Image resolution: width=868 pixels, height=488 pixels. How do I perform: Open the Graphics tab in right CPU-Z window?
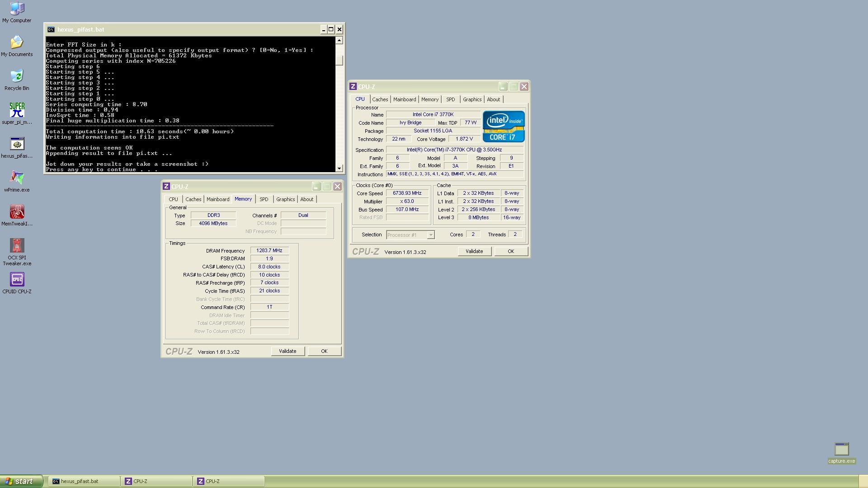click(472, 99)
